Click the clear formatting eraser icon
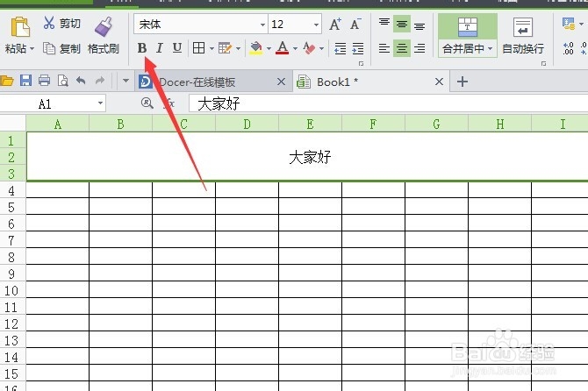This screenshot has height=391, width=588. pyautogui.click(x=309, y=48)
